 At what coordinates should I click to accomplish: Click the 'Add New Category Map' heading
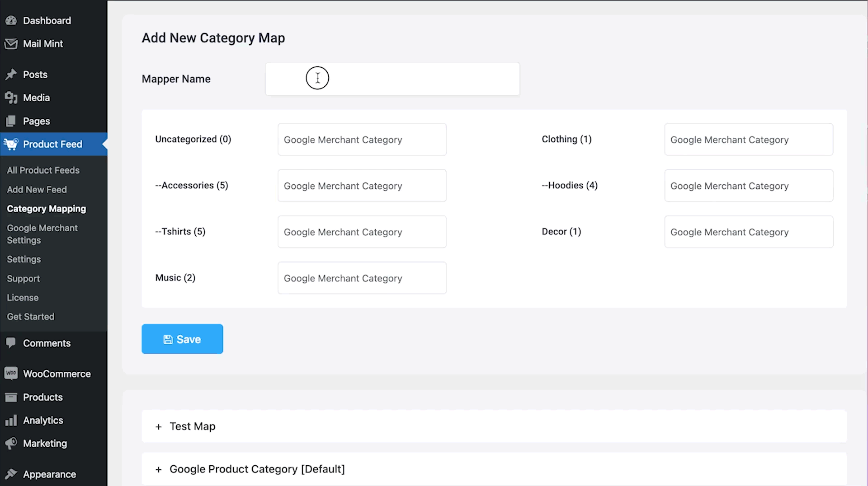tap(213, 38)
